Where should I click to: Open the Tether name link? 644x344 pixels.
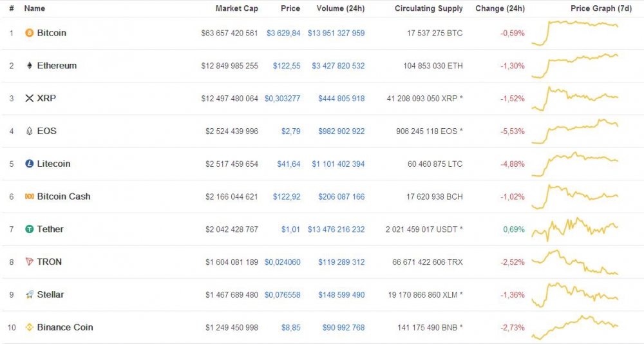(50, 229)
